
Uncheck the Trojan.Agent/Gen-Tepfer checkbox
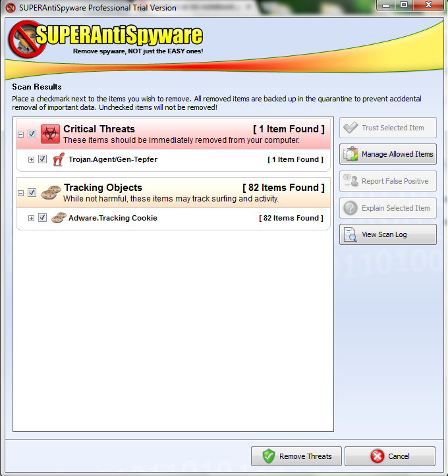coord(43,159)
